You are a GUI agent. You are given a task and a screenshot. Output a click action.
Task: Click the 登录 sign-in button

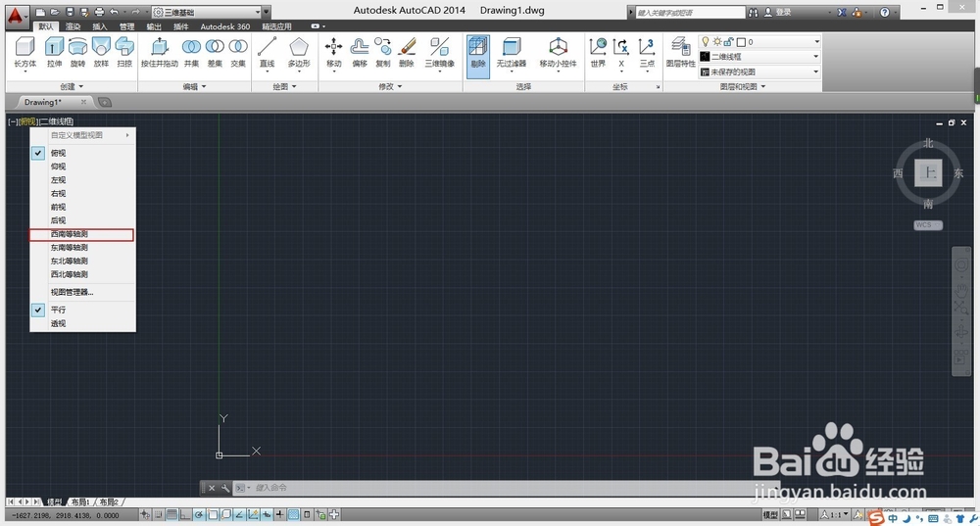click(779, 12)
